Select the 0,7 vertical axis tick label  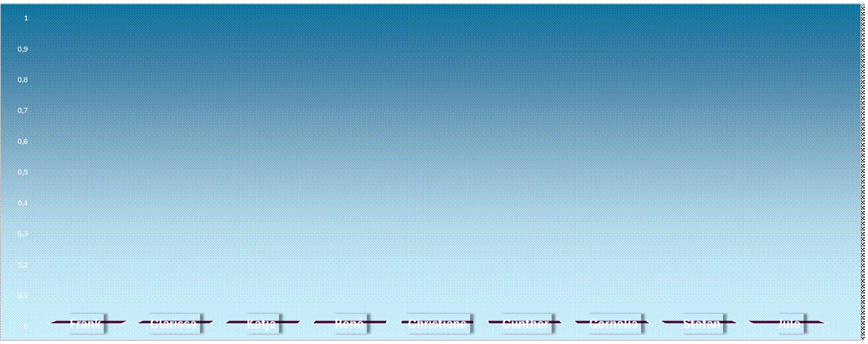(x=23, y=111)
